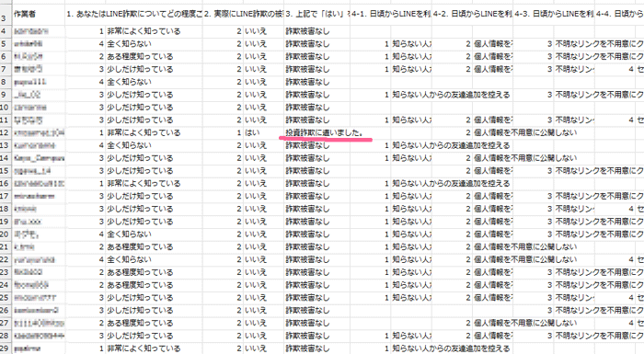The width and height of the screenshot is (644, 354).
Task: Select the 'はい' cell in row 12
Action: coord(252,132)
